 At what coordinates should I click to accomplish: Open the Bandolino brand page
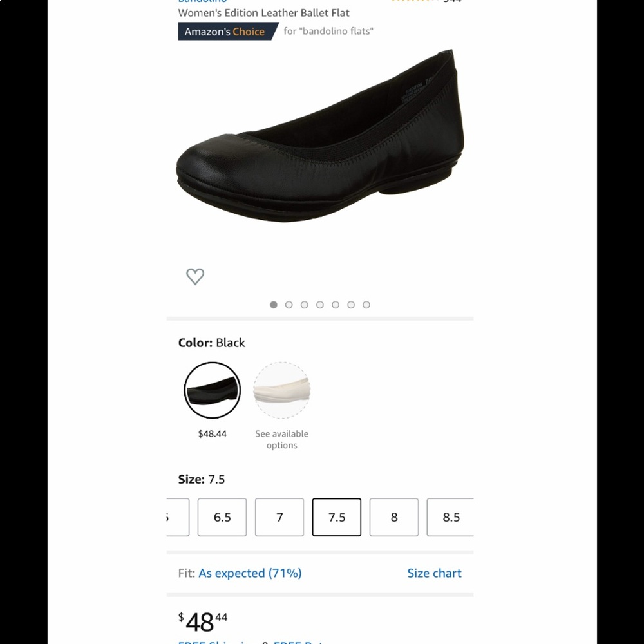[202, 2]
